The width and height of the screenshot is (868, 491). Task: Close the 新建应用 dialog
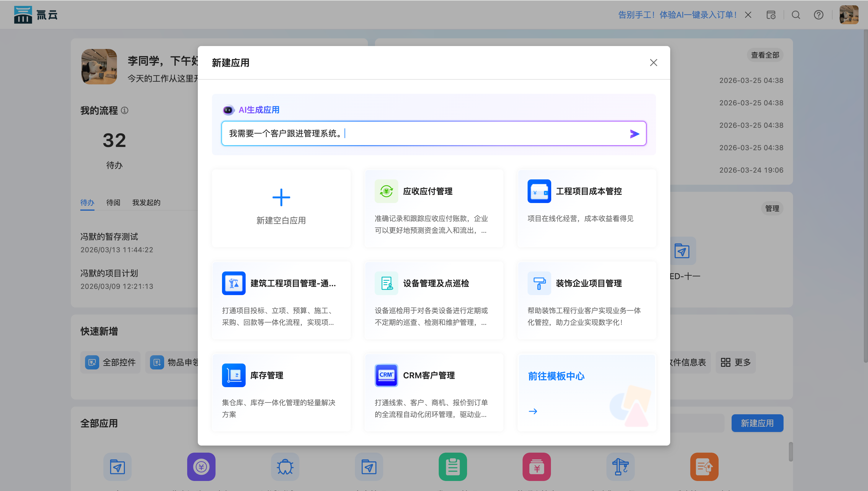[x=653, y=63]
